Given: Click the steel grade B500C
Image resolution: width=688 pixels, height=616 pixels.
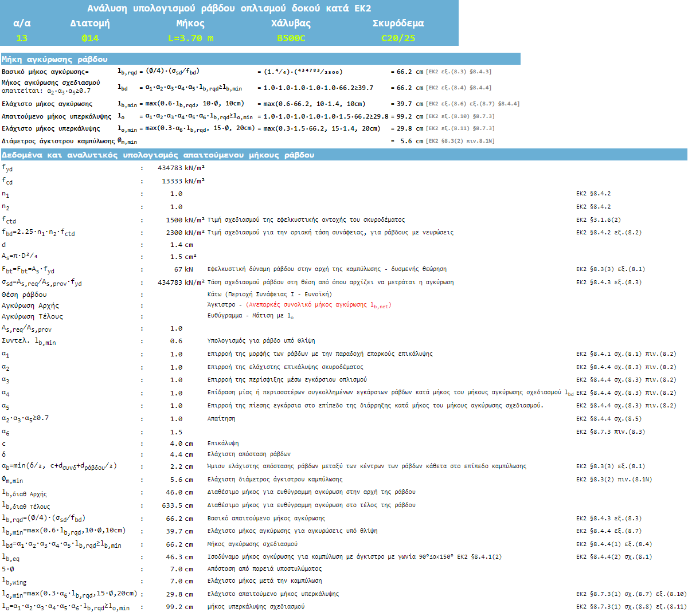Looking at the screenshot, I should (291, 38).
